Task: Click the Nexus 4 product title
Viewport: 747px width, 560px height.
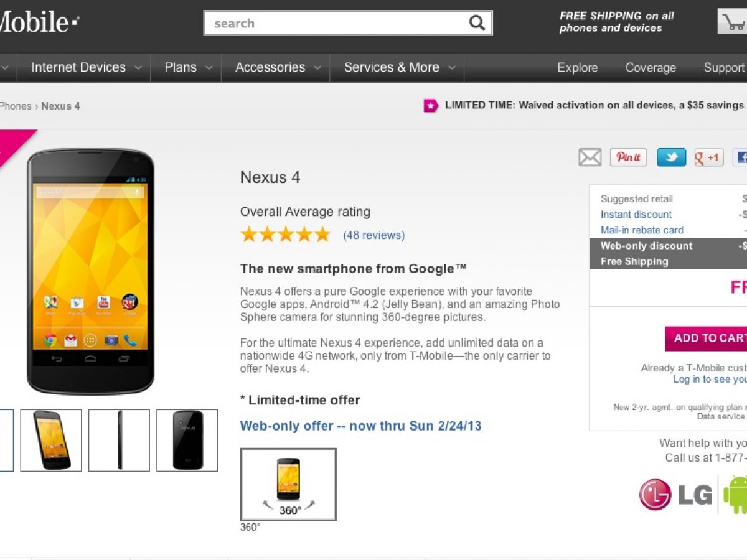Action: tap(270, 177)
